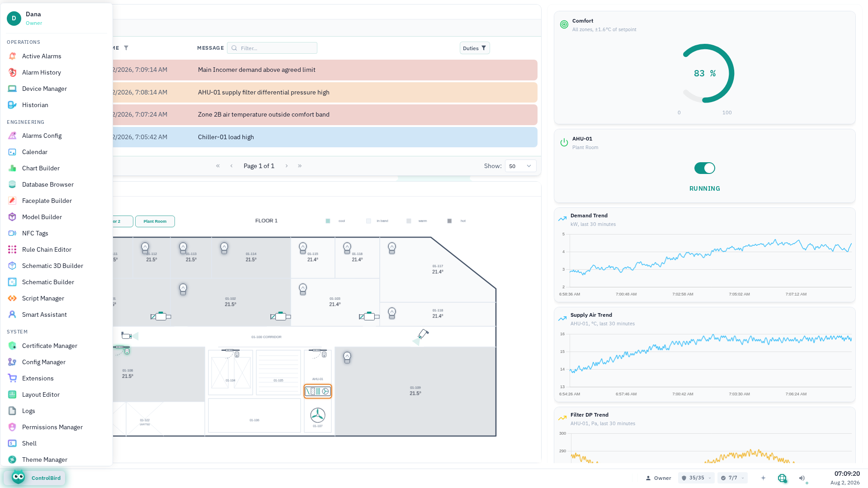The width and height of the screenshot is (868, 488).
Task: Select the AHU-01 unit on floor plan
Action: click(x=318, y=391)
